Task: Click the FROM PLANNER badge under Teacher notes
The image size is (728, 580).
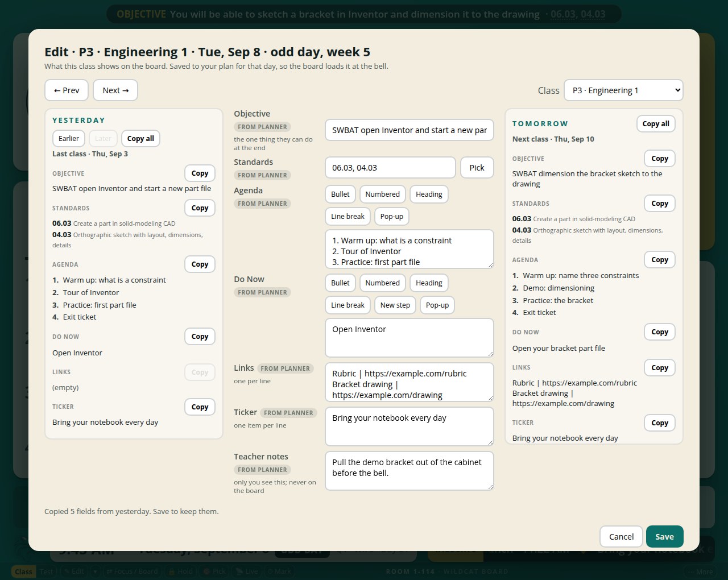Action: [x=262, y=470]
